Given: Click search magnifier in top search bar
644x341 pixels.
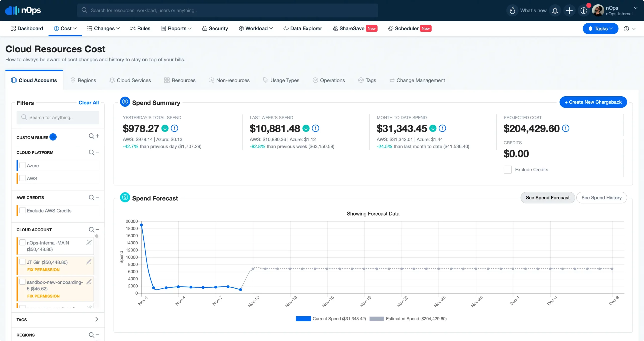Looking at the screenshot, I should click(85, 10).
